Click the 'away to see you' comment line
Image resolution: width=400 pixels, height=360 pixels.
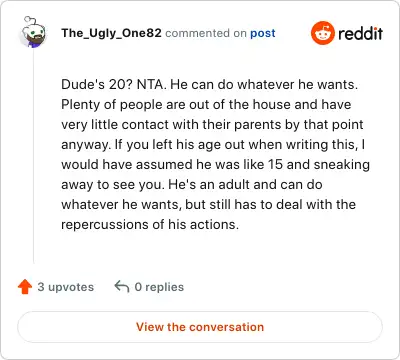pyautogui.click(x=192, y=184)
